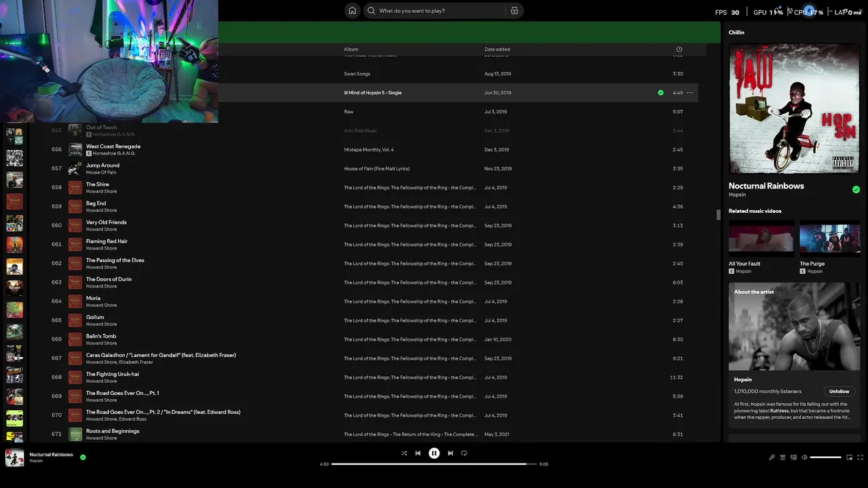This screenshot has height=488, width=868.
Task: Pause the current song
Action: click(x=434, y=453)
